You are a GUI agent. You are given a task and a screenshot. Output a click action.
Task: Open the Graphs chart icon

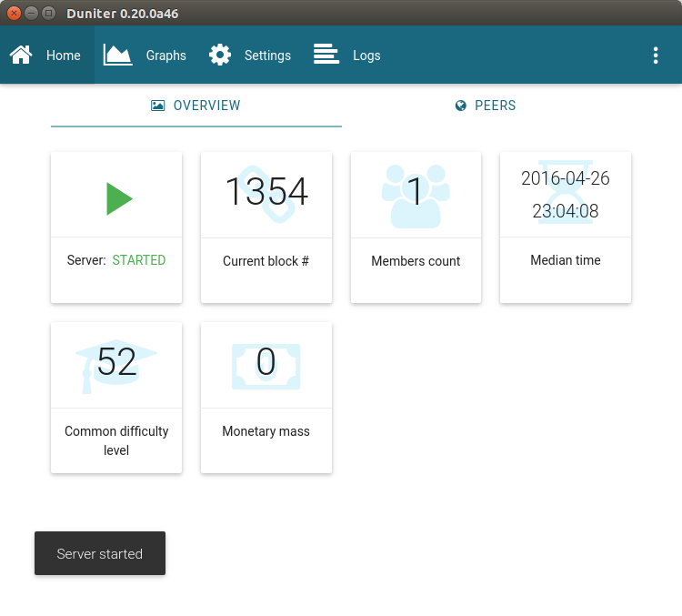point(117,55)
